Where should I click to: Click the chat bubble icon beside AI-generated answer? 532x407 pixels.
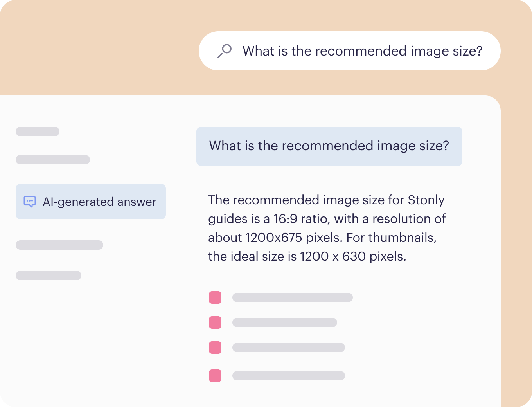(x=30, y=202)
